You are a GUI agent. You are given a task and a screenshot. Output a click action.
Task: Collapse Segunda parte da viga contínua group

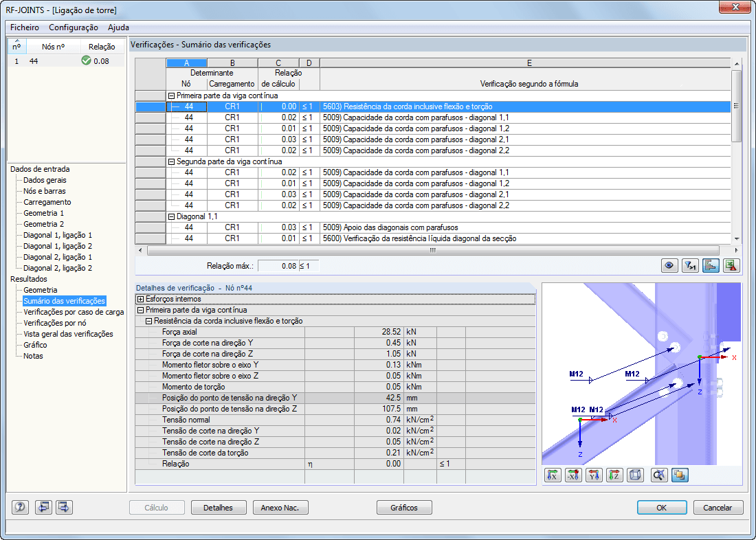click(171, 161)
